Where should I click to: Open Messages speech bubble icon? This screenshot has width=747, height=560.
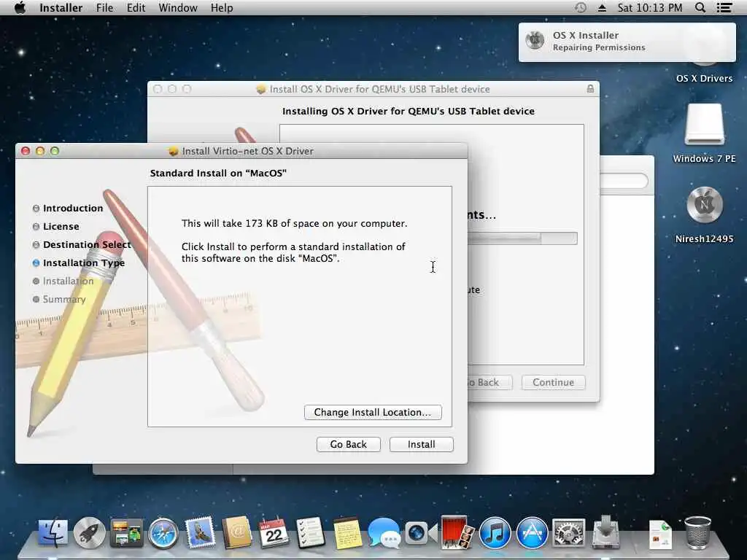pos(384,533)
